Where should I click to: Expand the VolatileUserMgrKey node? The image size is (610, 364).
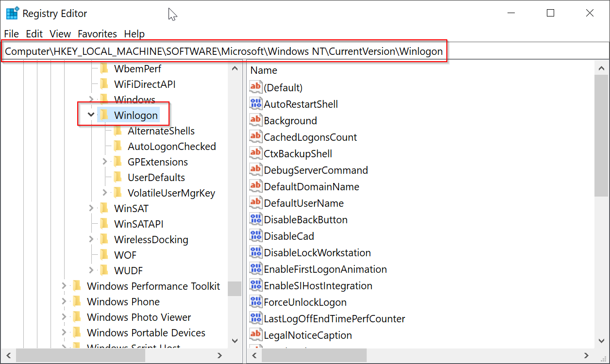coord(105,193)
